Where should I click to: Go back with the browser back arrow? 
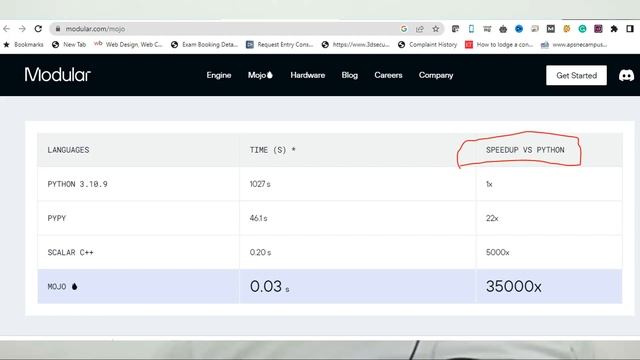point(6,29)
